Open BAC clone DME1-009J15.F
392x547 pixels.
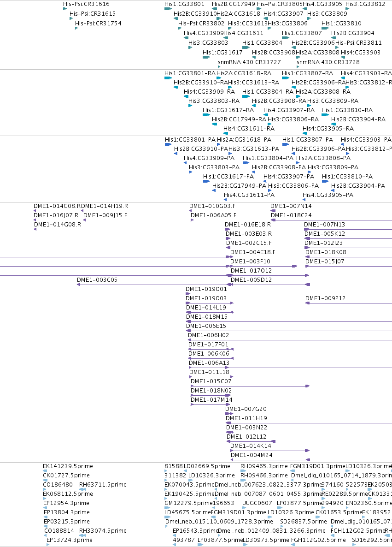point(105,215)
